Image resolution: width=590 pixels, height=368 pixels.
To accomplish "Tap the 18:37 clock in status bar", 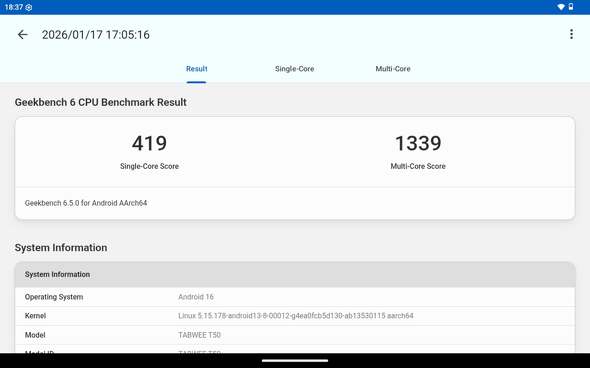I will 14,7.
